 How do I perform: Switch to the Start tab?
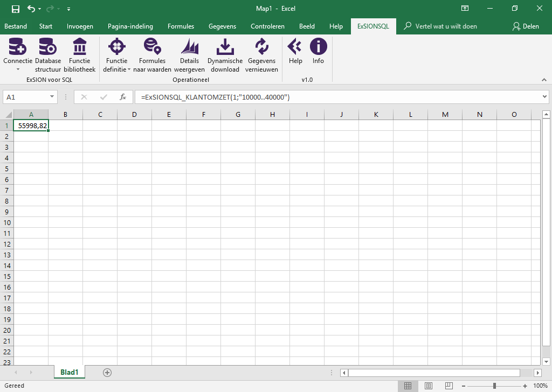click(46, 26)
